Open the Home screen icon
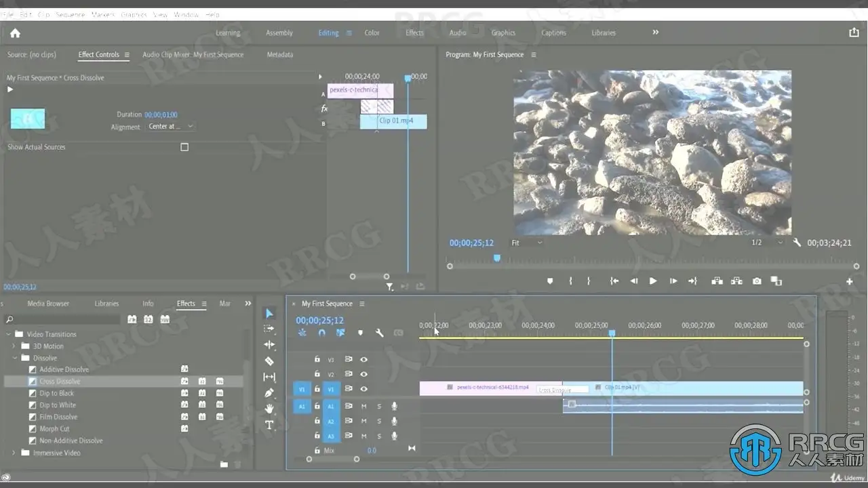868x488 pixels. click(15, 33)
